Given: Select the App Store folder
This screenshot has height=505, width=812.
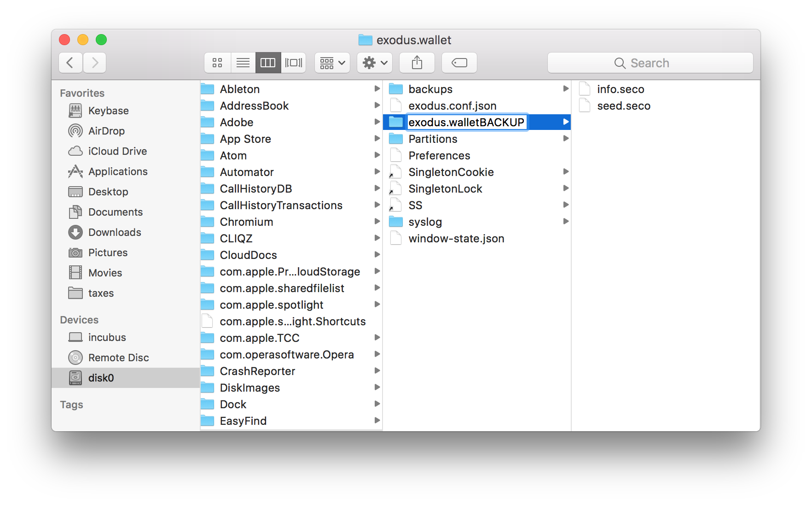Looking at the screenshot, I should click(x=291, y=139).
